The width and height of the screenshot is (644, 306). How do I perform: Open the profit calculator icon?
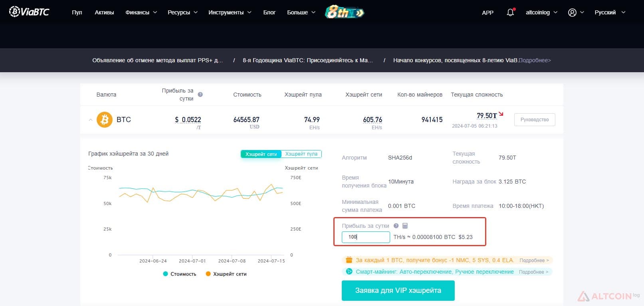[405, 226]
